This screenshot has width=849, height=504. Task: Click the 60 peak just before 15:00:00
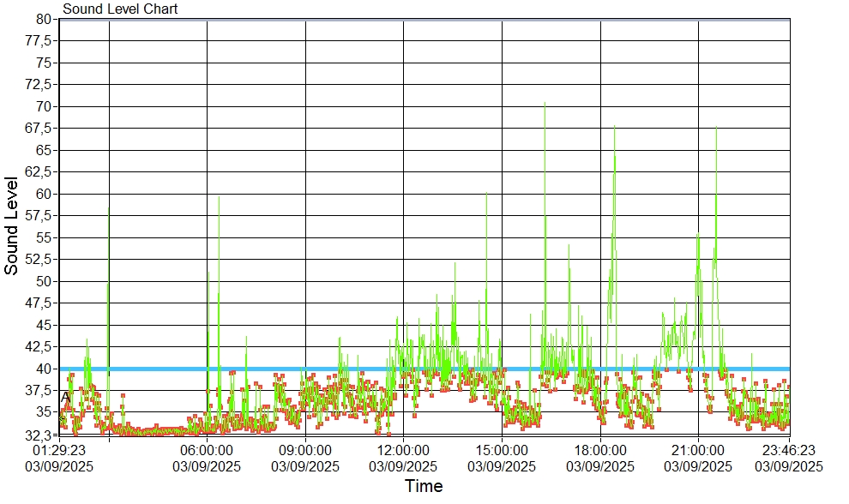486,195
